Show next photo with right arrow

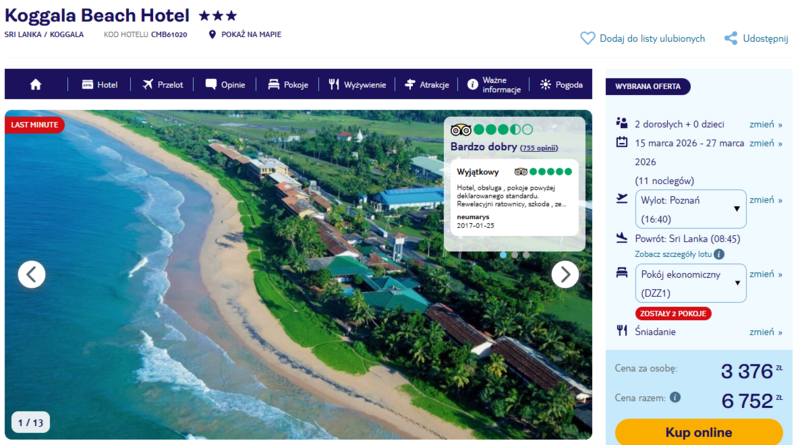point(565,274)
